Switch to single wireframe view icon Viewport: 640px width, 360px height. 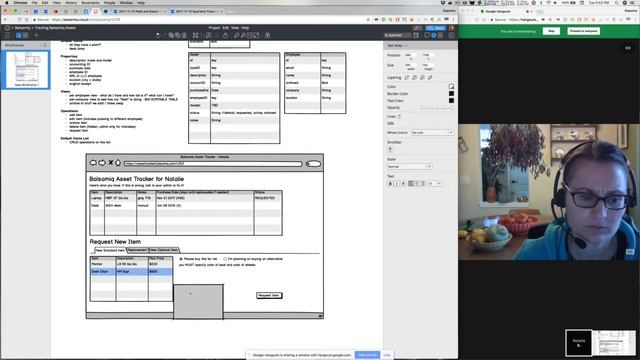[x=18, y=36]
